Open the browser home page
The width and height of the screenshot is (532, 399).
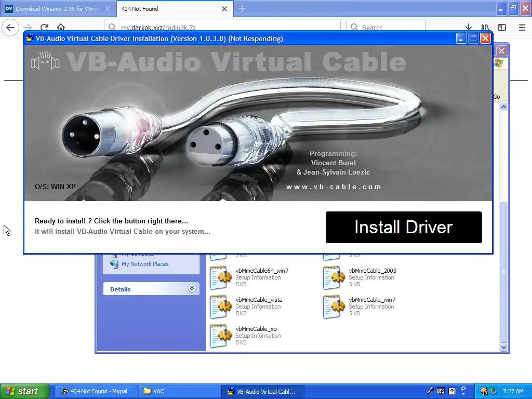tap(61, 28)
